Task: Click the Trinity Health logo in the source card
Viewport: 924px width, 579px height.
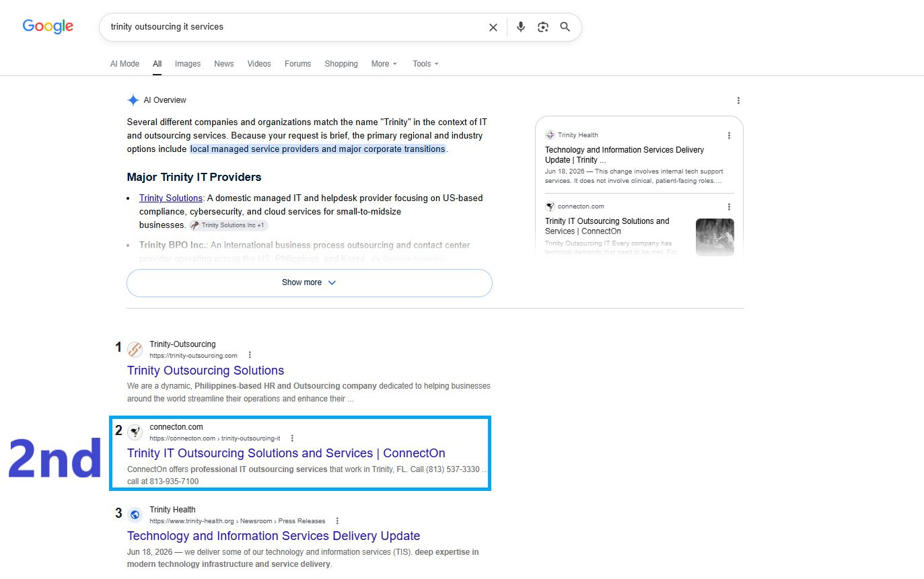Action: (550, 135)
